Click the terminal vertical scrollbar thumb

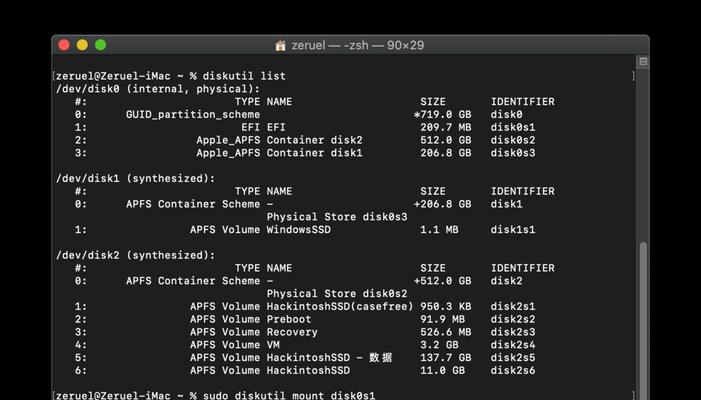643,320
